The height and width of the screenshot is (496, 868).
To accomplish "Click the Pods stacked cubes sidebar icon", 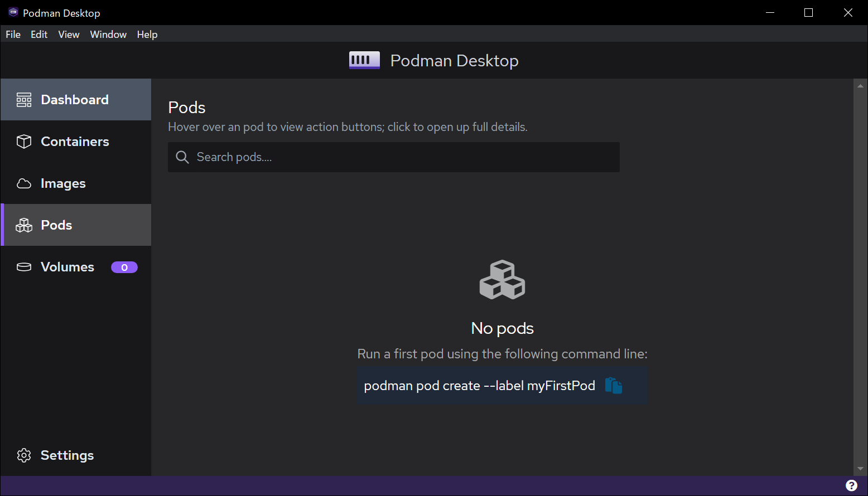I will click(24, 225).
